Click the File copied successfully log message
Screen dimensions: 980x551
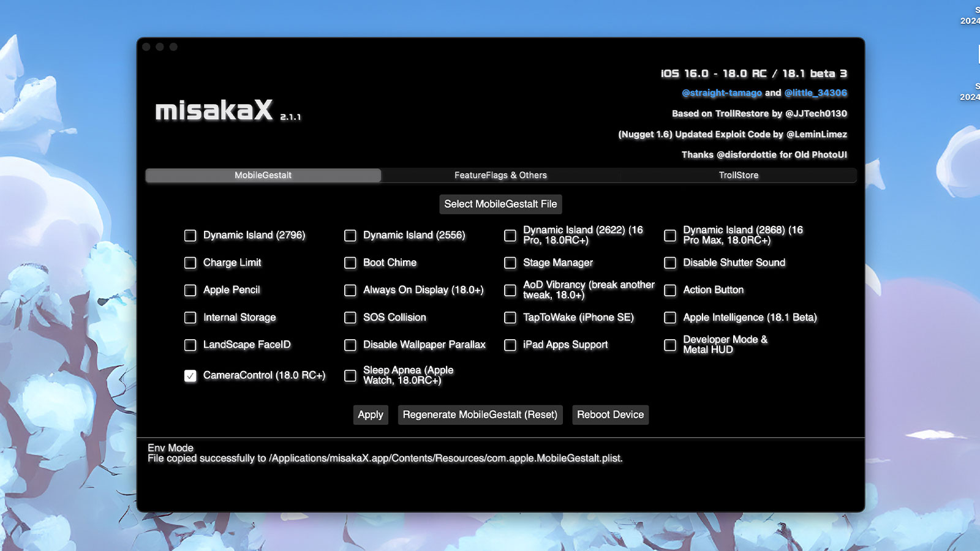385,459
